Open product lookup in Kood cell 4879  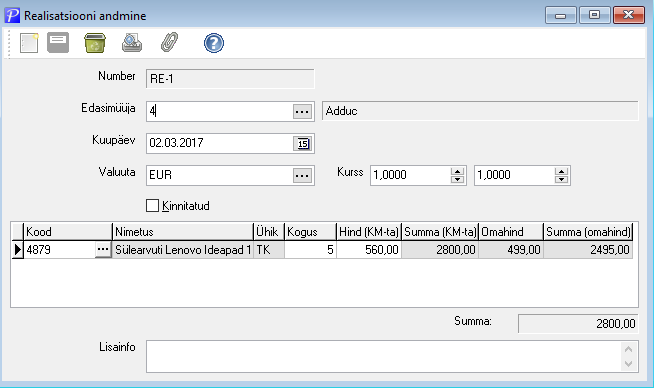click(x=103, y=249)
